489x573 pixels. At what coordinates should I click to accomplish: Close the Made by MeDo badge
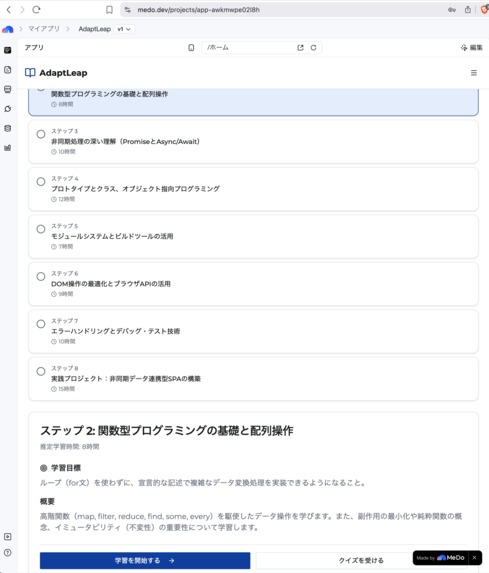point(474,558)
